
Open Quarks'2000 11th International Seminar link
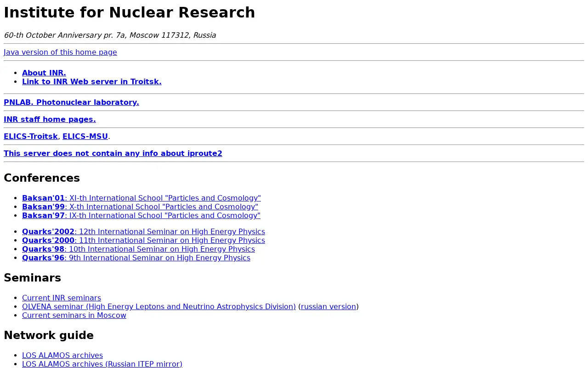click(x=143, y=240)
